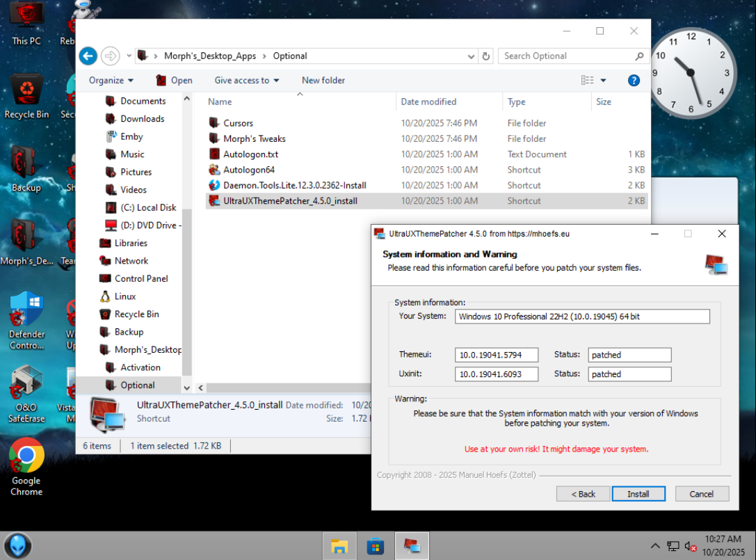The height and width of the screenshot is (560, 756).
Task: Click Morph's_Desktop_Apps breadcrumb
Action: [x=210, y=56]
